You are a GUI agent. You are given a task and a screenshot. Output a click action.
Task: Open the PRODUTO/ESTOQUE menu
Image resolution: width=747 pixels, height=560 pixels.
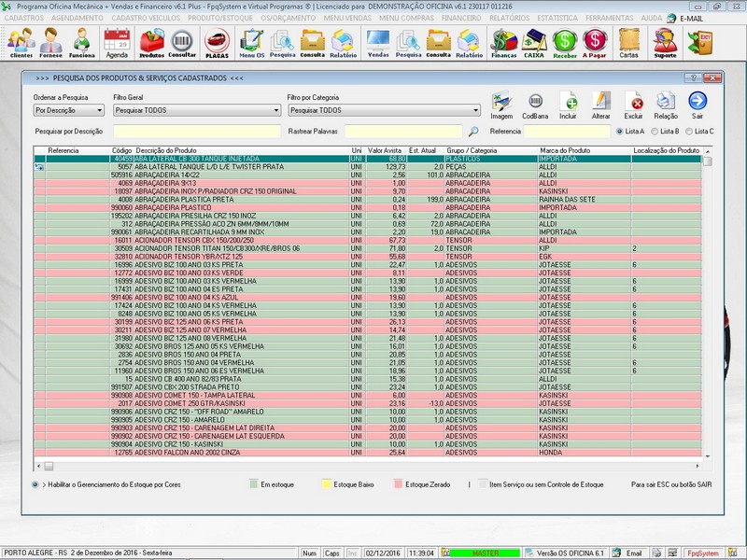(x=219, y=18)
